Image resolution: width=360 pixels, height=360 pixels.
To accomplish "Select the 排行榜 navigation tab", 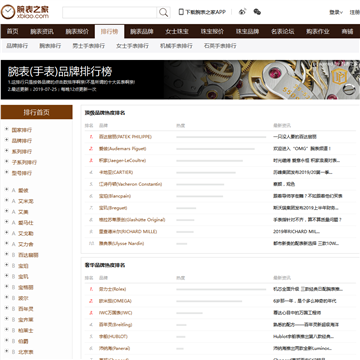I will point(110,32).
